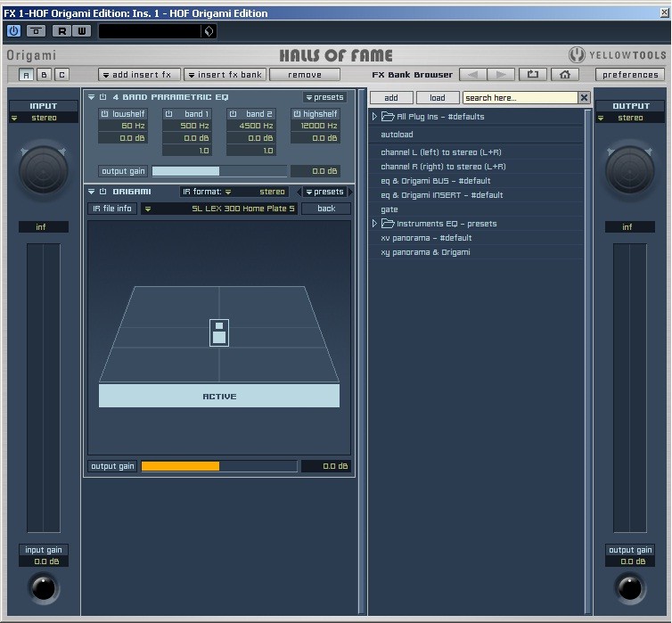672x623 pixels.
Task: Select channel L (left) to stereo entry
Action: [x=476, y=152]
